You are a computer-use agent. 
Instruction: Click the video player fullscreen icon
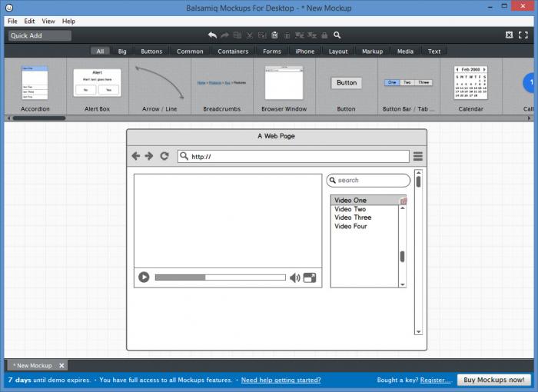[x=310, y=277]
